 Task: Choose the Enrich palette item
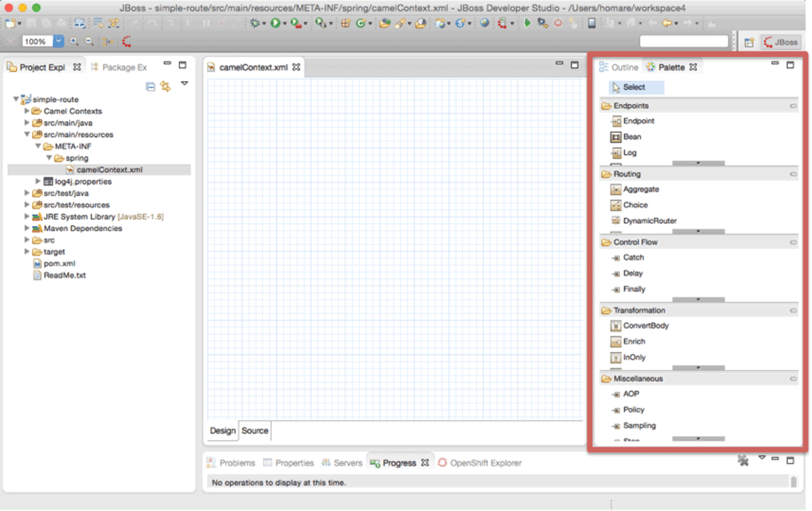629,341
